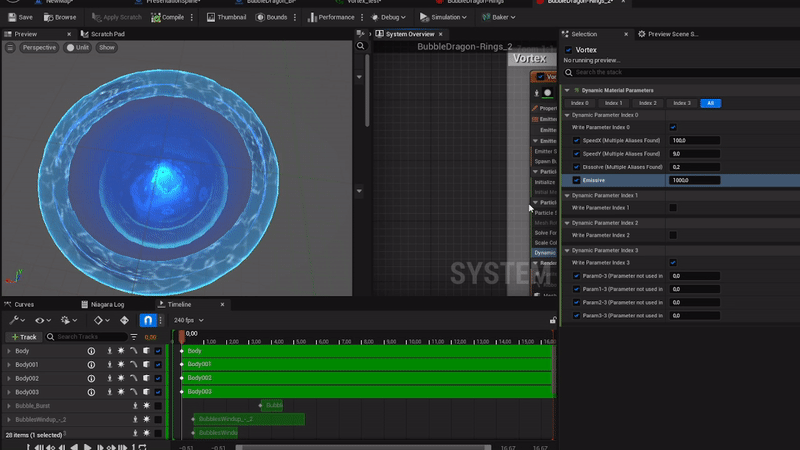Viewport: 800px width, 450px height.
Task: Toggle the Bounds display icon
Action: point(260,17)
